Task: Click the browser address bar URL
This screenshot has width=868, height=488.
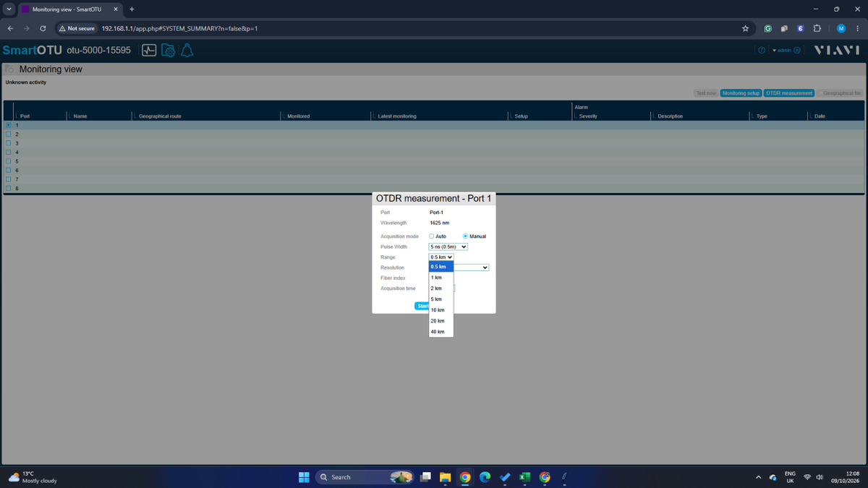Action: (x=180, y=29)
